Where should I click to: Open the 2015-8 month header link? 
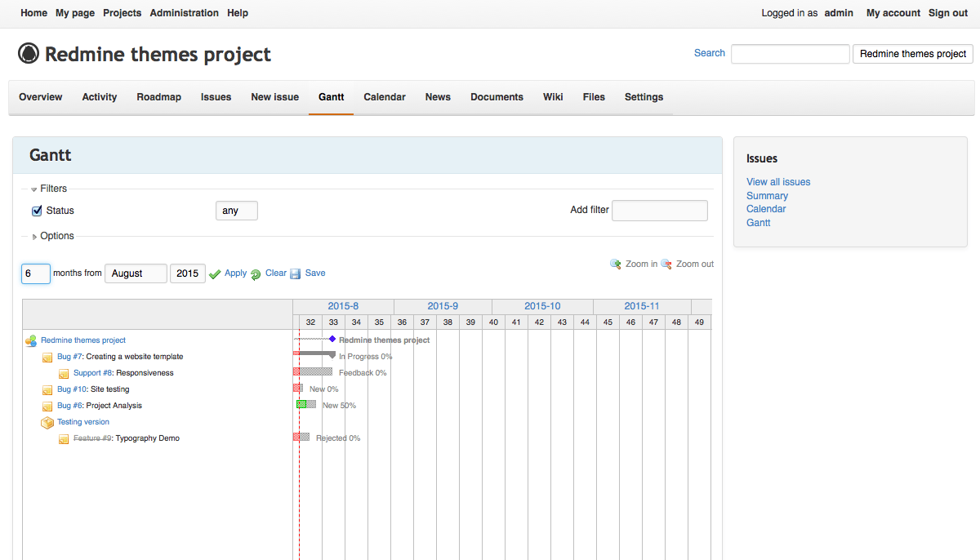click(x=343, y=306)
